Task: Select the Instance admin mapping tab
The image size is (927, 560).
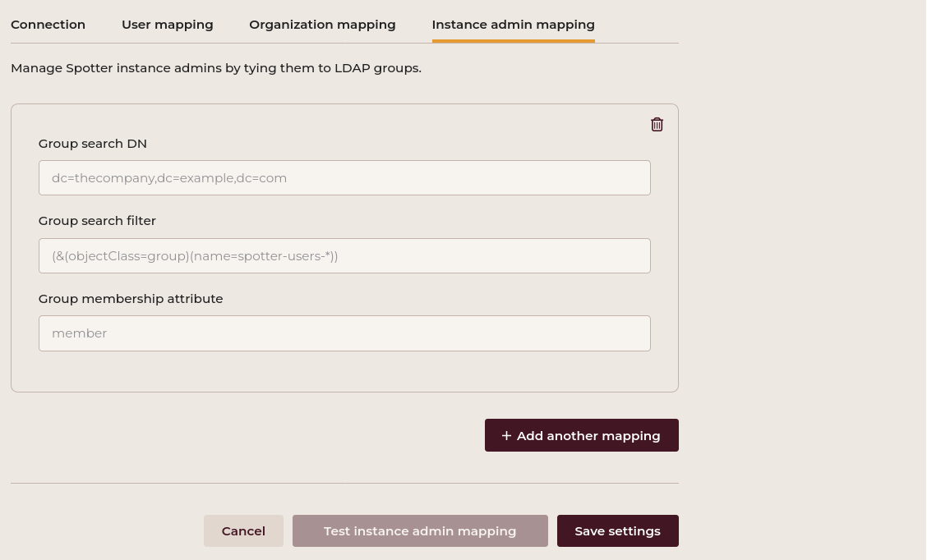Action: (x=513, y=25)
